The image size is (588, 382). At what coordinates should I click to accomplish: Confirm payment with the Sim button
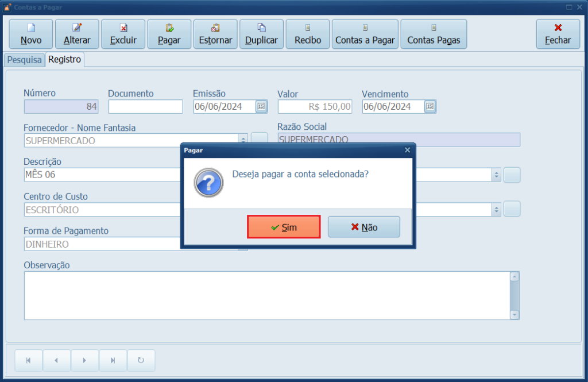click(x=284, y=227)
